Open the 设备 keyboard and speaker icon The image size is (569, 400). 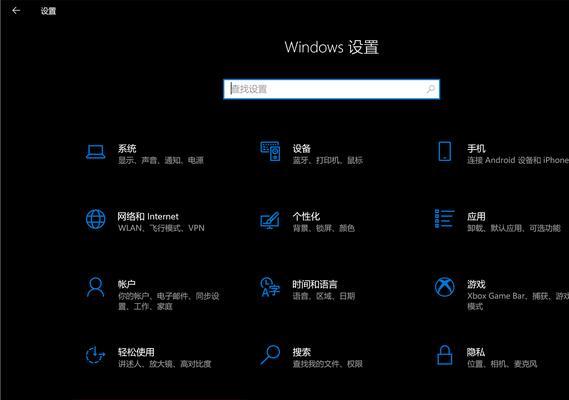pyautogui.click(x=270, y=151)
